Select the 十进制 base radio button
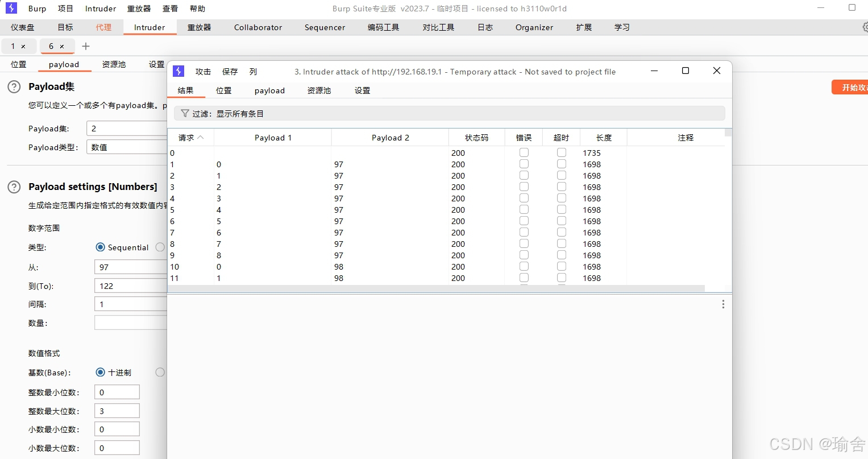Image resolution: width=868 pixels, height=459 pixels. point(101,372)
